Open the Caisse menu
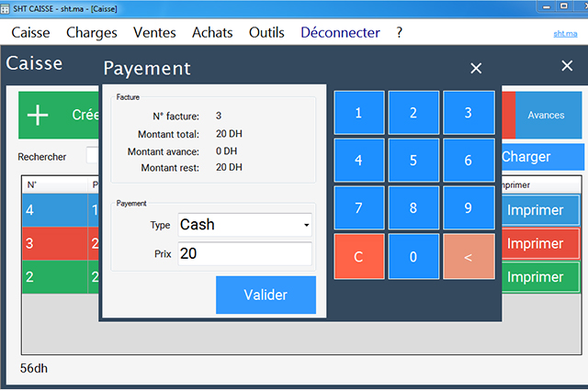This screenshot has height=390, width=588. [x=30, y=33]
